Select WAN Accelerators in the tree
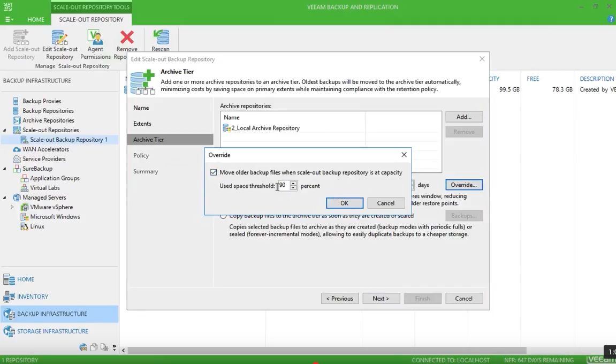Viewport: 616px width, 364px height. 45,149
